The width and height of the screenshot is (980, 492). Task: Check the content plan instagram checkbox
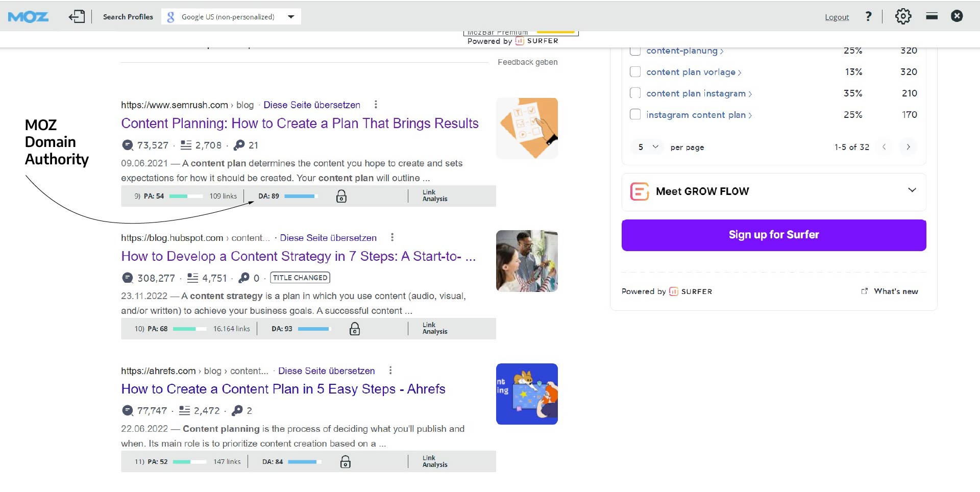(x=635, y=93)
